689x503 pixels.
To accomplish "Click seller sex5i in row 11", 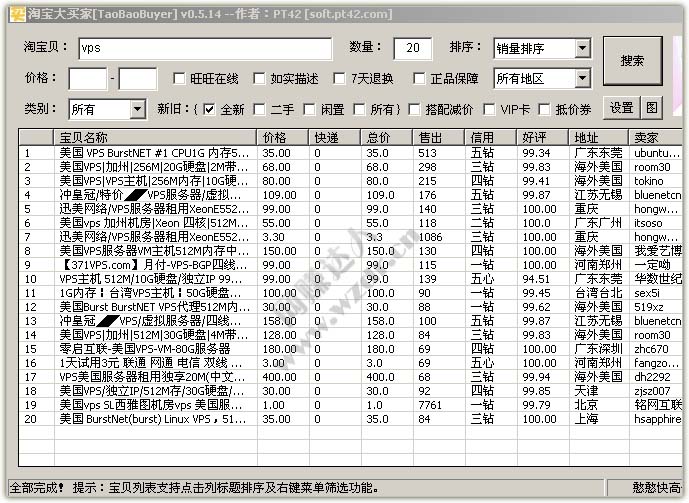I will (x=647, y=293).
